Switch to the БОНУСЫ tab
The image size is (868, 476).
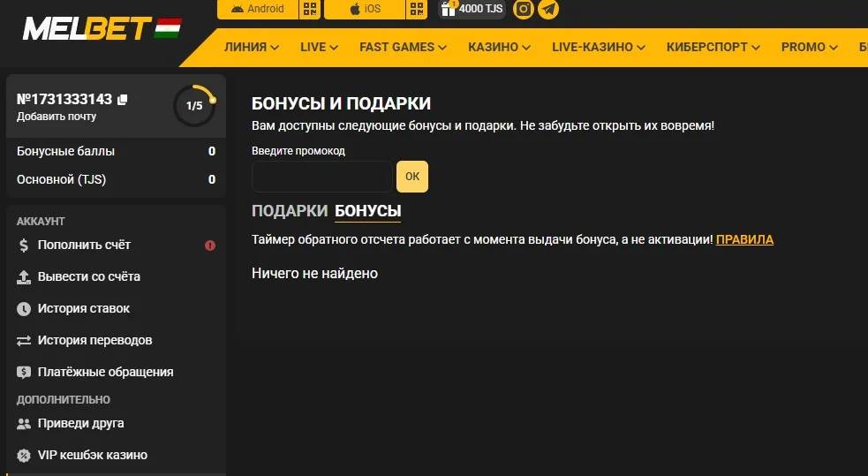click(367, 211)
